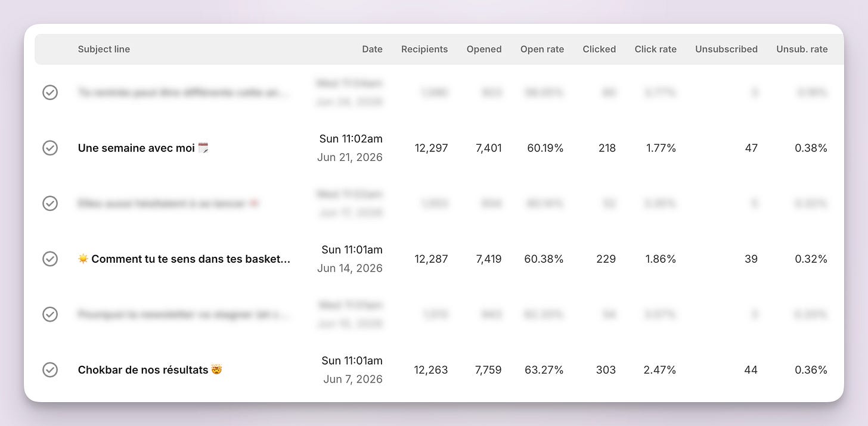868x426 pixels.
Task: Sort by the Click rate column header
Action: 655,49
